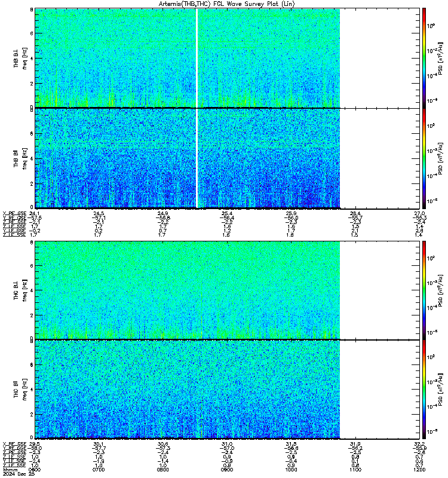Select the THB B-parallel spectrogram panel
This screenshot has height=478, width=448.
point(227,158)
